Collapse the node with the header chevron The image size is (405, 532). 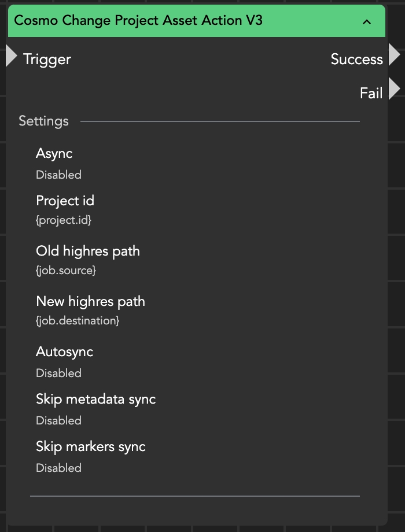(366, 22)
